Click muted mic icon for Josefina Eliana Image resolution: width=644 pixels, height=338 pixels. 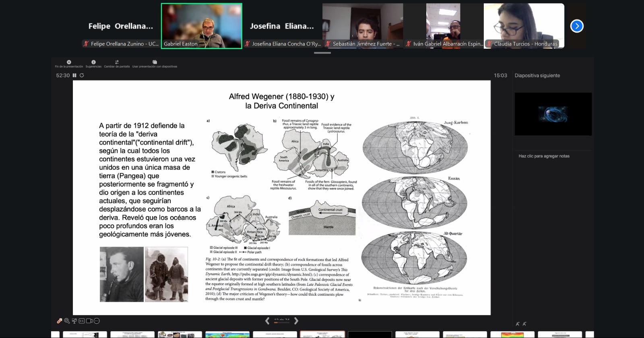pos(247,44)
